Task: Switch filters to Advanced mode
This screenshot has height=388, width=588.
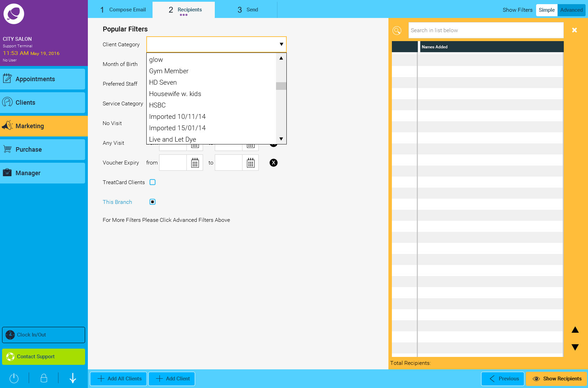Action: click(571, 10)
